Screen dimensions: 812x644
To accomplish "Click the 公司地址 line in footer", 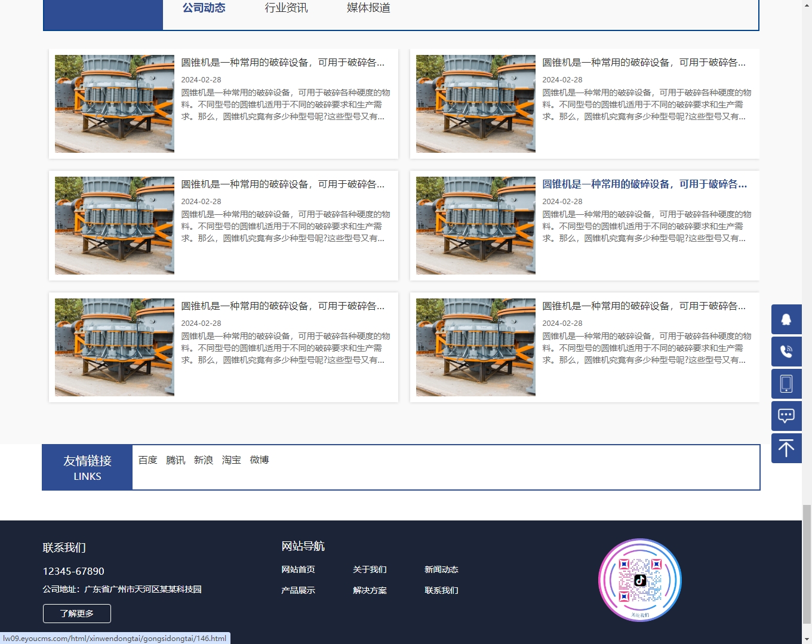I will tap(122, 589).
